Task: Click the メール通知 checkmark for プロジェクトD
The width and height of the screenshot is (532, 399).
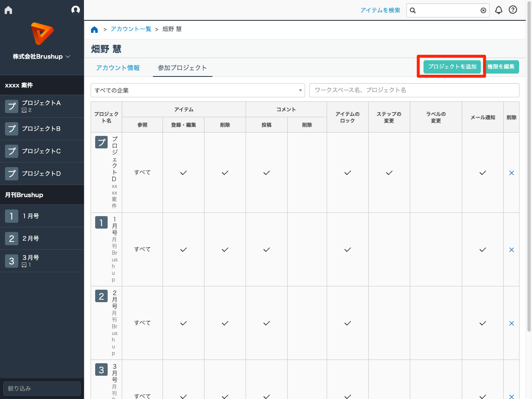Action: [483, 173]
